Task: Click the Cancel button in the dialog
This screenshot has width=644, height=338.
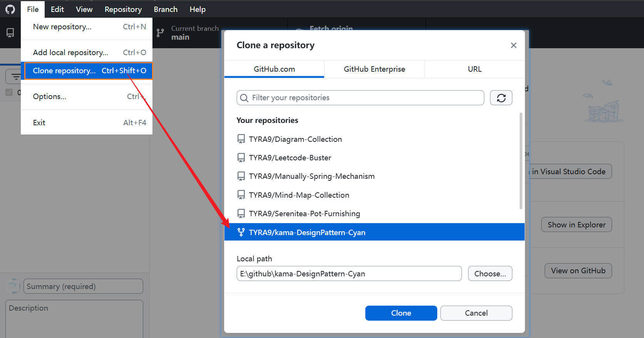Action: [476, 313]
